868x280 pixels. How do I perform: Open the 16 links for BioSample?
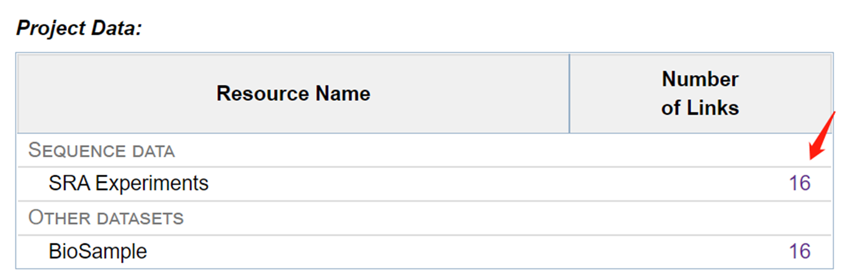pos(800,252)
